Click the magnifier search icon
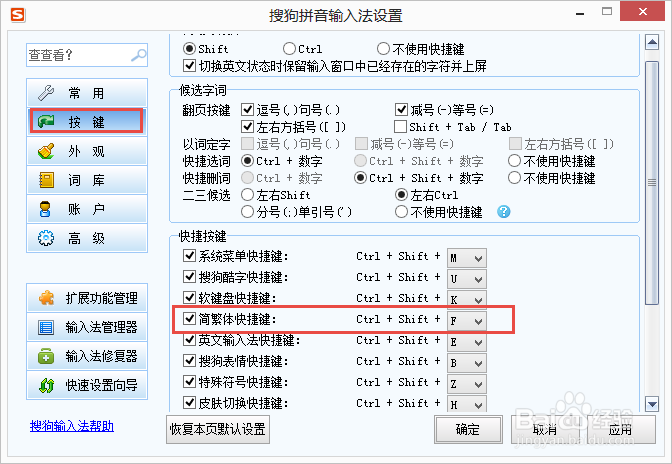The image size is (672, 464). click(138, 55)
